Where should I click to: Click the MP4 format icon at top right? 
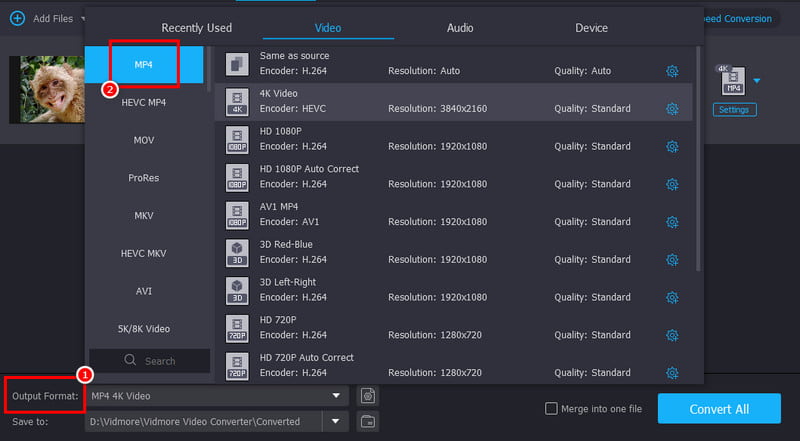tap(731, 80)
